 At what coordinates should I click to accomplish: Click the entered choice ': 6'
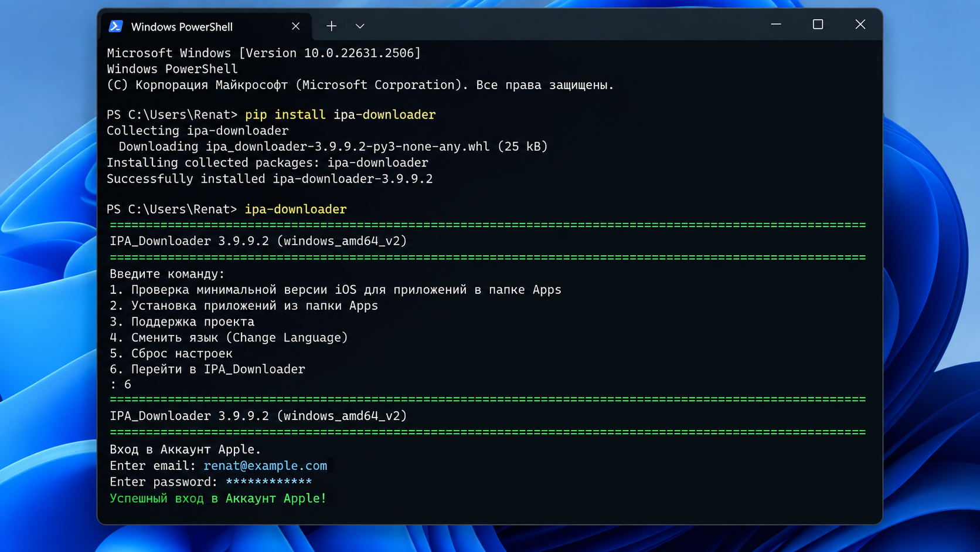coord(121,385)
